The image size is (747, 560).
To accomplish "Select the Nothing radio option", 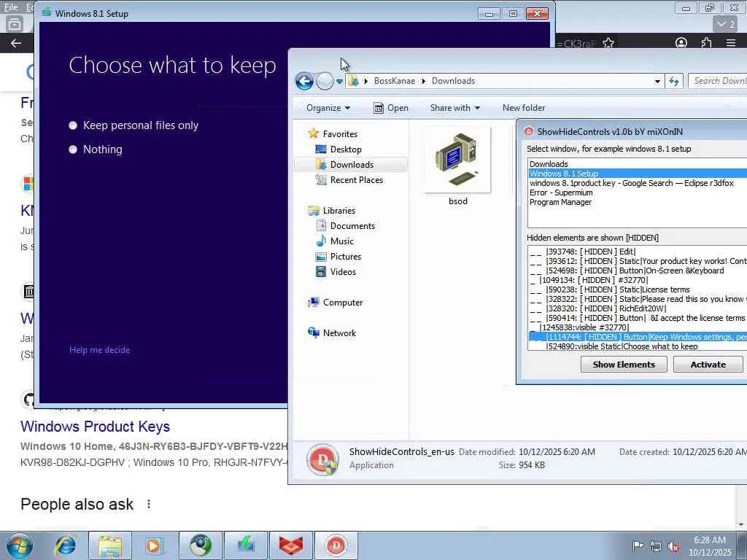I will tap(96, 149).
